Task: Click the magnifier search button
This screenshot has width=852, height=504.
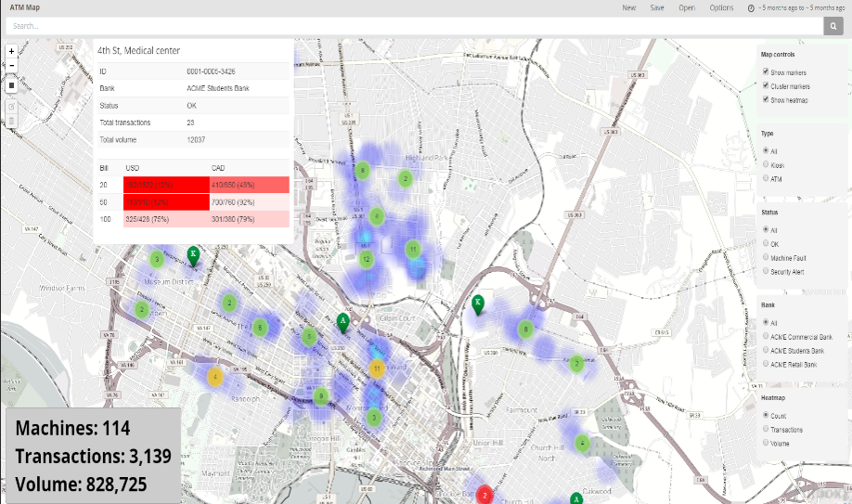Action: coord(833,26)
